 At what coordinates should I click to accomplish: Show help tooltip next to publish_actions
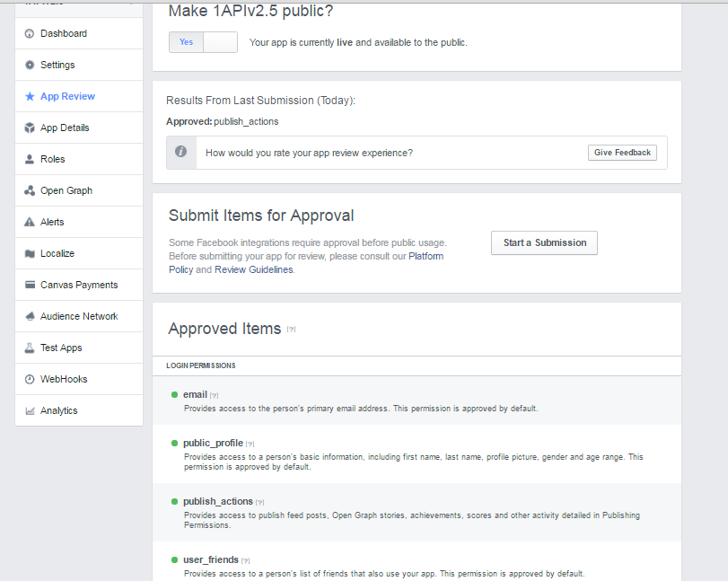tap(259, 502)
